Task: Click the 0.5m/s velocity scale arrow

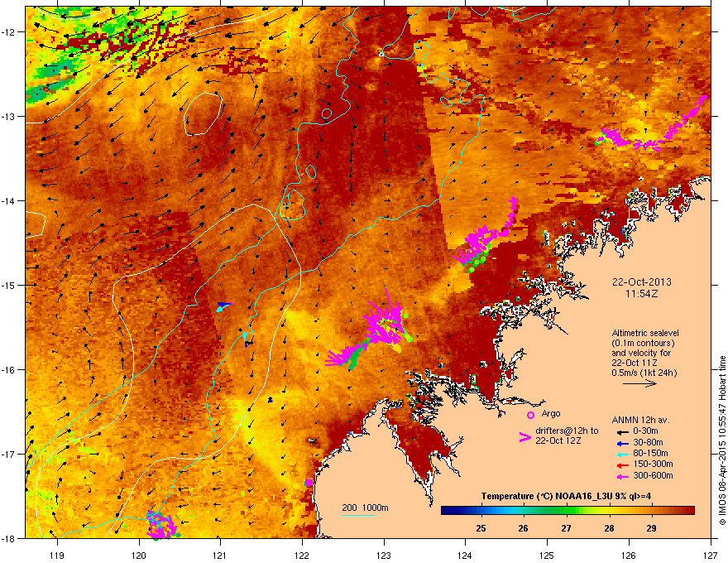Action: [x=639, y=383]
